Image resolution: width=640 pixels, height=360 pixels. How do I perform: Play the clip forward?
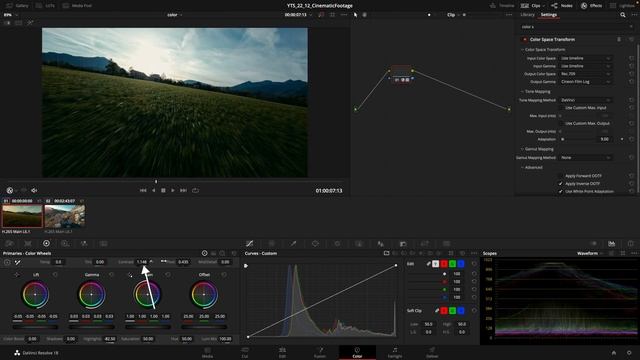point(173,191)
